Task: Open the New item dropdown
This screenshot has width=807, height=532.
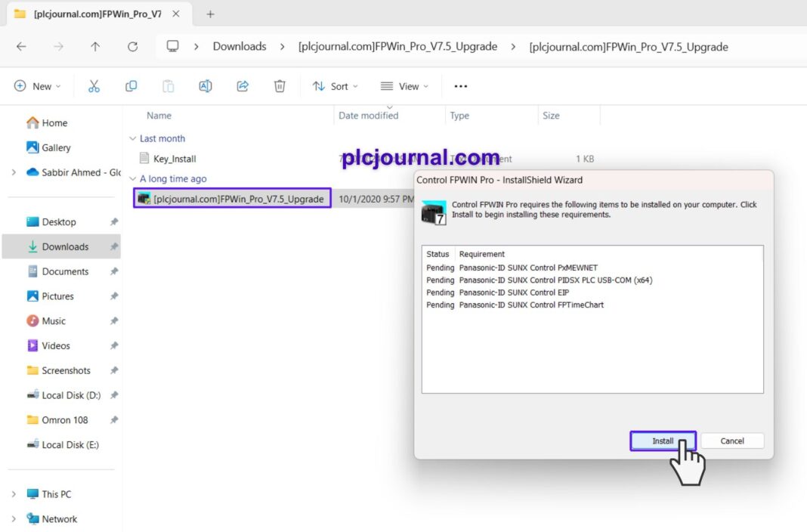Action: point(38,86)
